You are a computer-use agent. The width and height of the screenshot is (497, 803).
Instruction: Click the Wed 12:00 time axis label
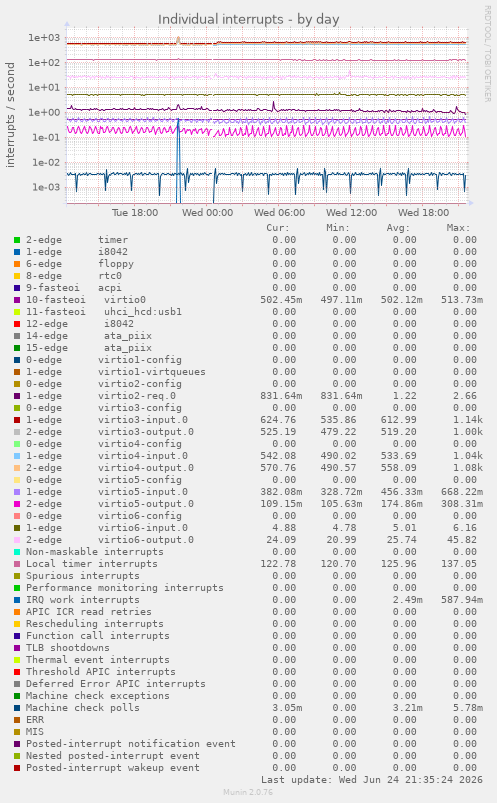(351, 213)
